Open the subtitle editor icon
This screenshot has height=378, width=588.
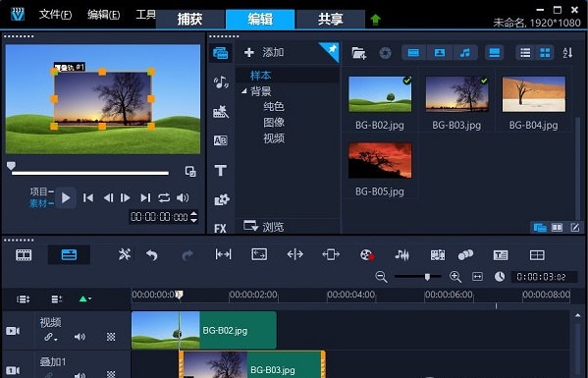tap(501, 255)
